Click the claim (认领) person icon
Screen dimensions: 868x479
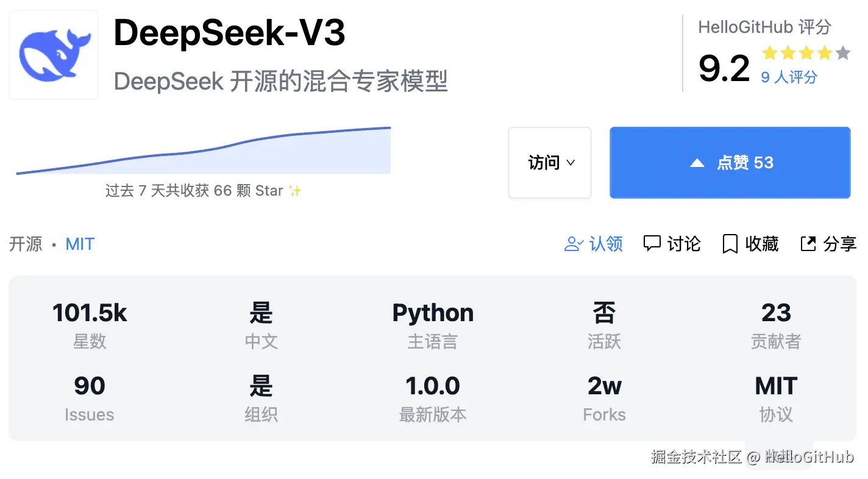tap(574, 244)
